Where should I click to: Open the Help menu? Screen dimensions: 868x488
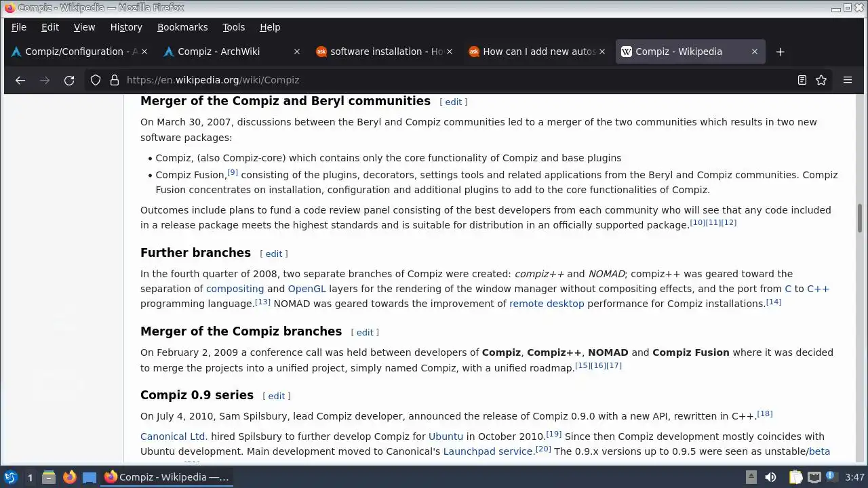click(x=270, y=27)
